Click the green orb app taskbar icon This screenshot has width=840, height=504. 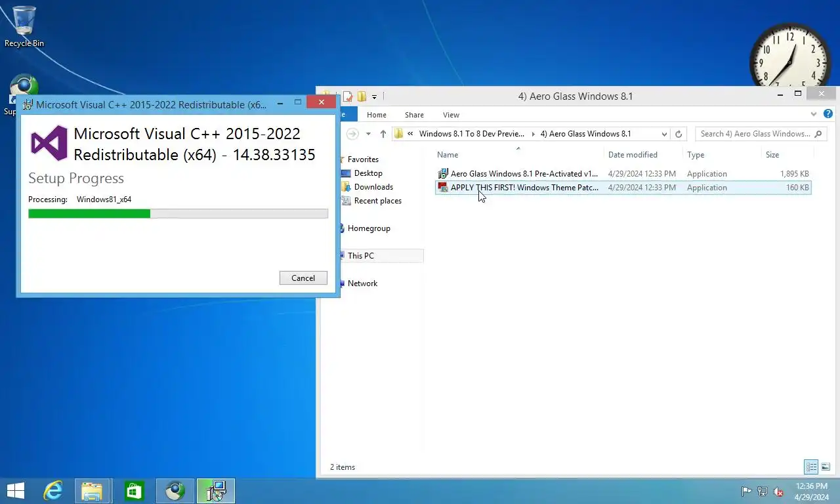(x=175, y=491)
